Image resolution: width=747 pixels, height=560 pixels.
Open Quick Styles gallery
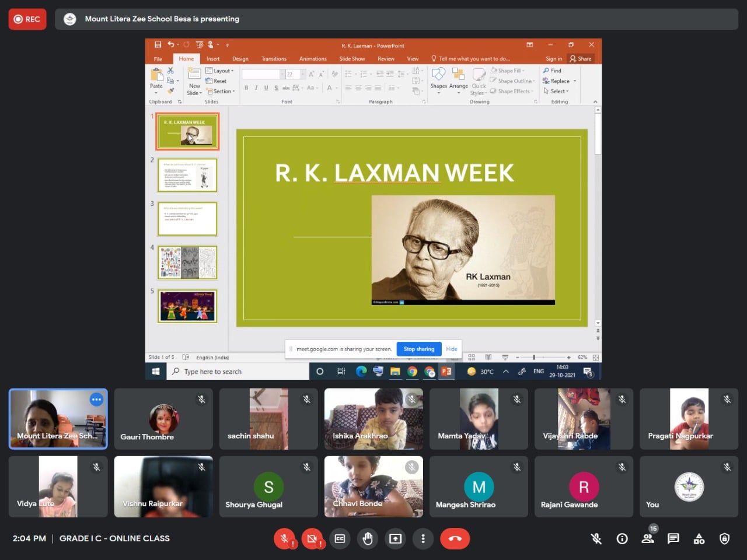pos(479,82)
